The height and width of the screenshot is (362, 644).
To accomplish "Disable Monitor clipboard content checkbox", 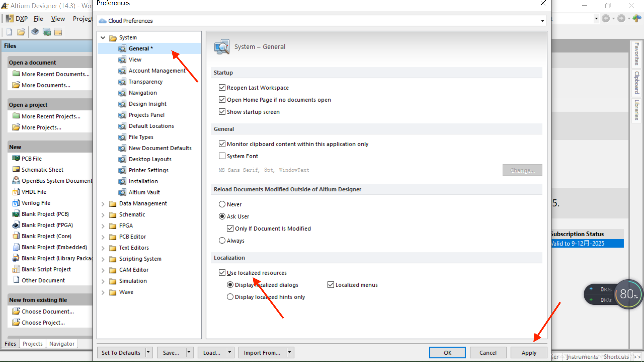I will click(x=222, y=144).
